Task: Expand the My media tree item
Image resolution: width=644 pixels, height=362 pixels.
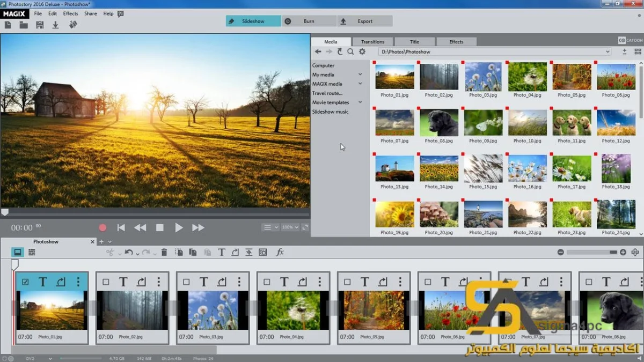Action: point(360,75)
